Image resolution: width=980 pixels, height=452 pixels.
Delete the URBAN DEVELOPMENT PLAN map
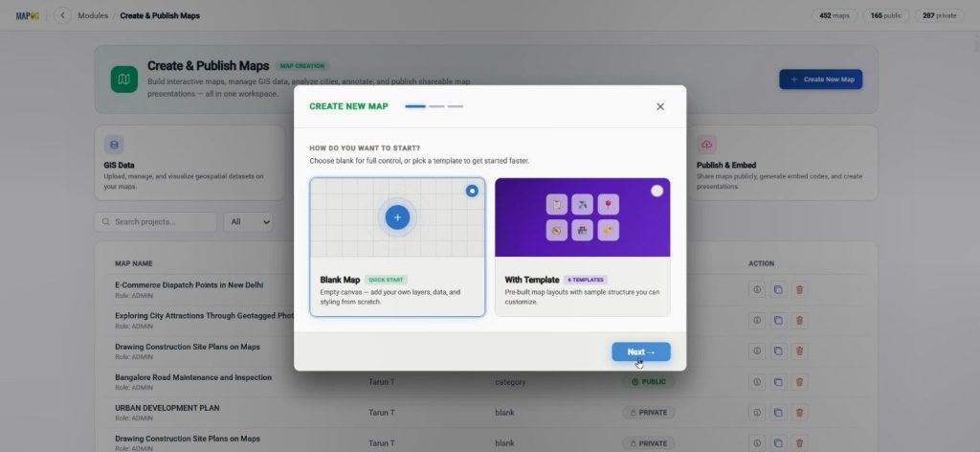point(799,413)
